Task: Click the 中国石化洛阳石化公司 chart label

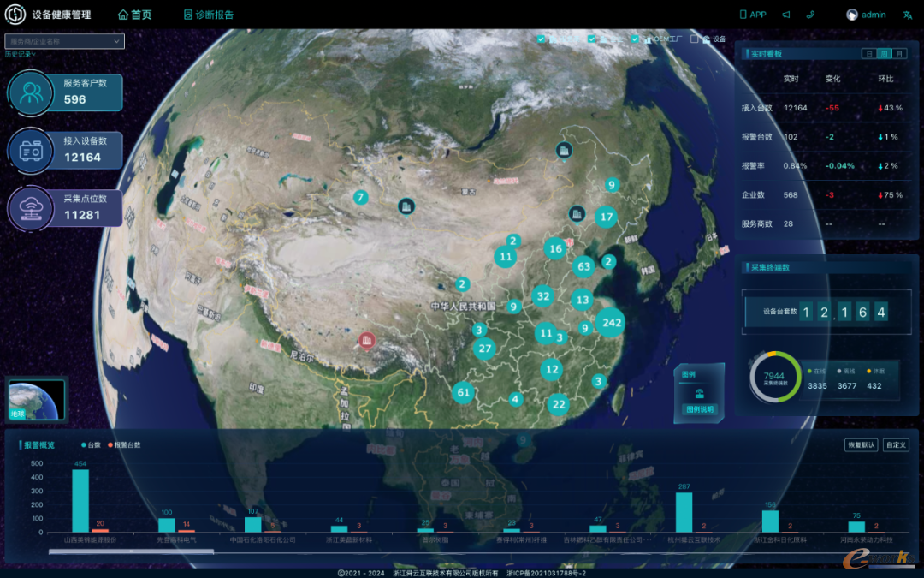Action: (x=263, y=539)
